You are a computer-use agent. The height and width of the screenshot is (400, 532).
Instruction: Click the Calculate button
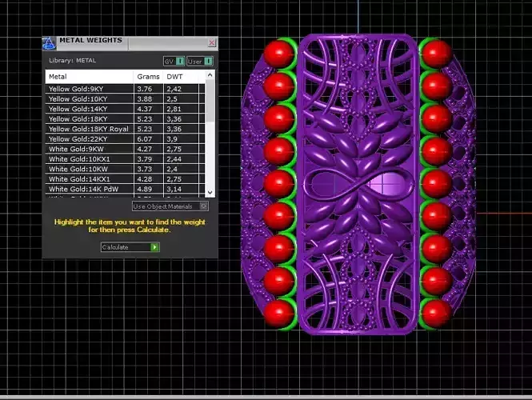[x=130, y=247]
